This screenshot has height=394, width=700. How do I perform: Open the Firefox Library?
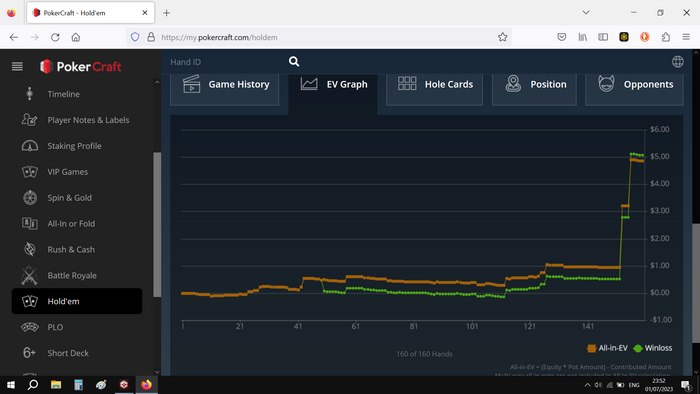[x=583, y=37]
